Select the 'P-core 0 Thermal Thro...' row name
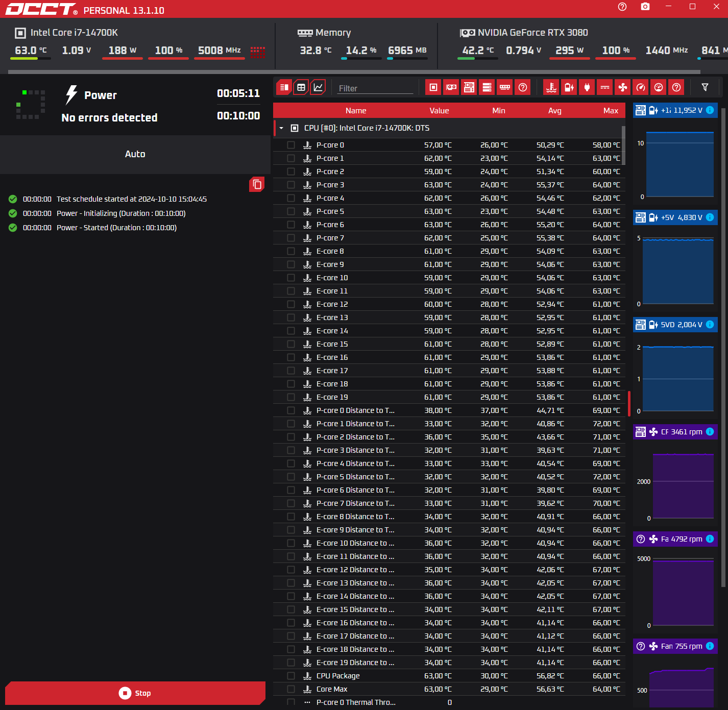 pos(356,702)
